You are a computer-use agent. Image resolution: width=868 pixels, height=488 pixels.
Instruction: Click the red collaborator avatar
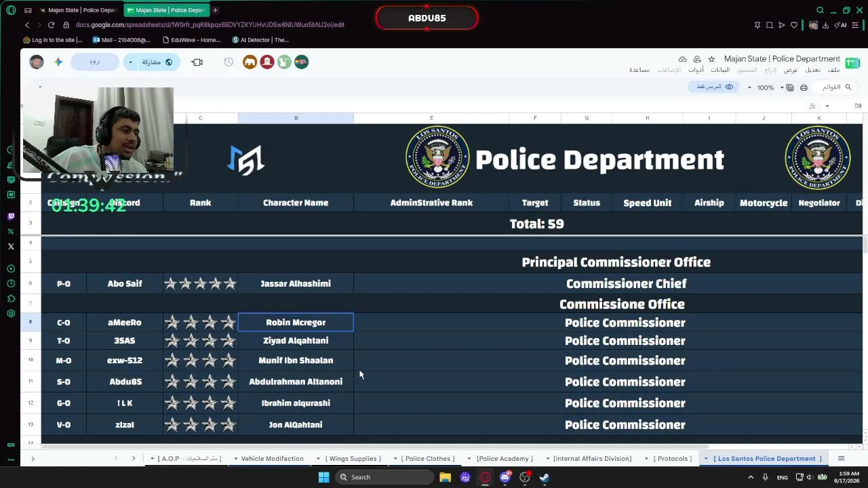[267, 62]
